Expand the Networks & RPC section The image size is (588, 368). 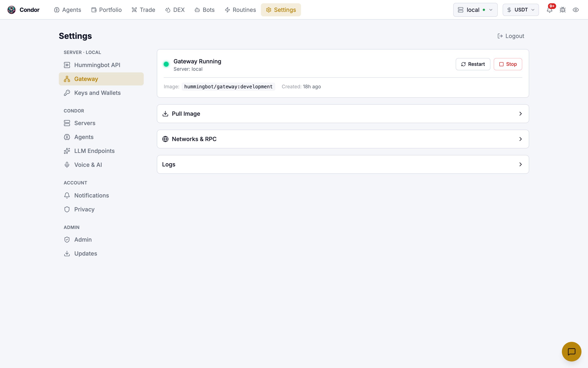(x=343, y=139)
